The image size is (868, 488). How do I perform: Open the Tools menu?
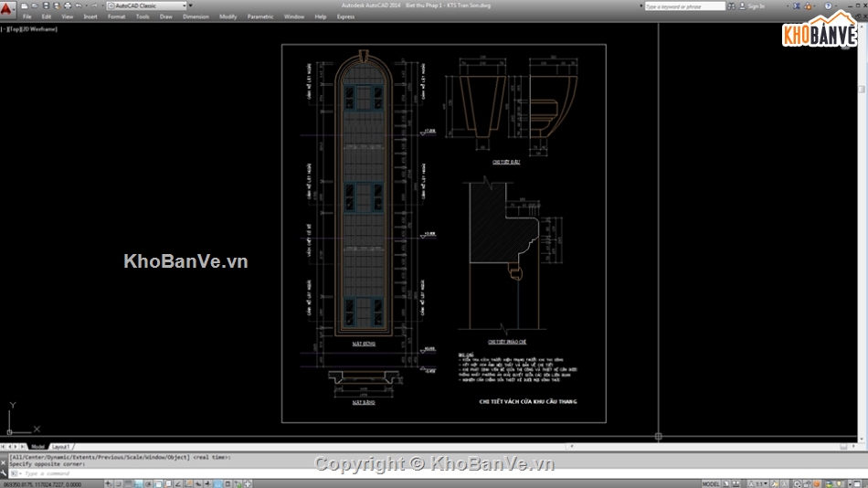tap(143, 16)
